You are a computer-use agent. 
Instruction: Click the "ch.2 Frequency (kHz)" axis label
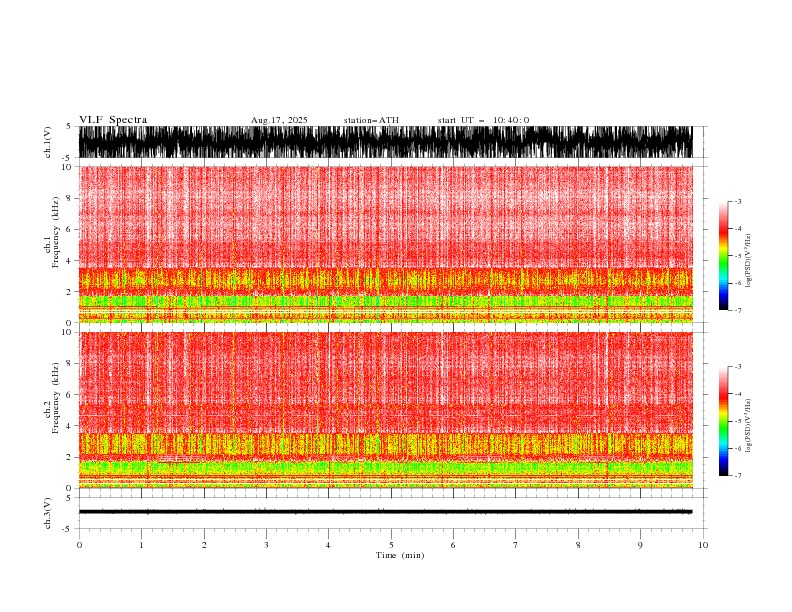pos(52,398)
